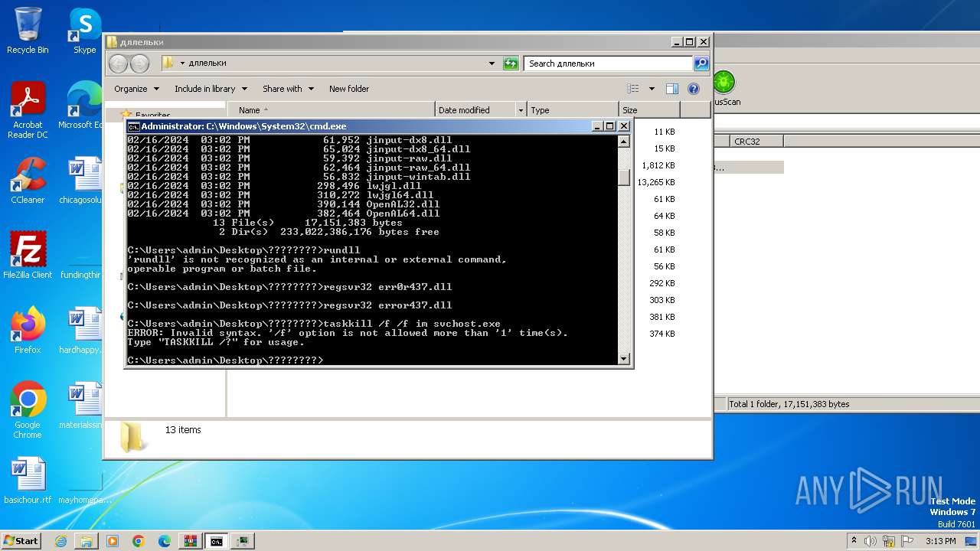Click the clock showing 3:13 PM
The image size is (980, 551).
tap(940, 541)
